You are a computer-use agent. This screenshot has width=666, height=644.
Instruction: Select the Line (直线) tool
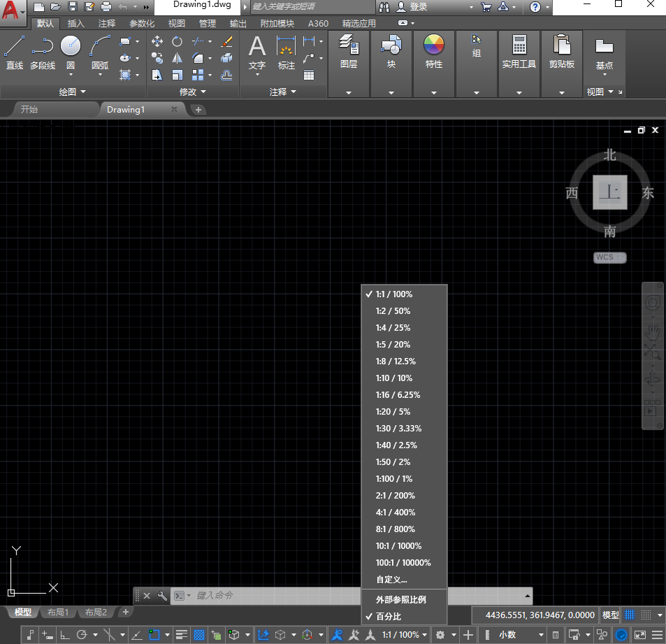pyautogui.click(x=15, y=52)
